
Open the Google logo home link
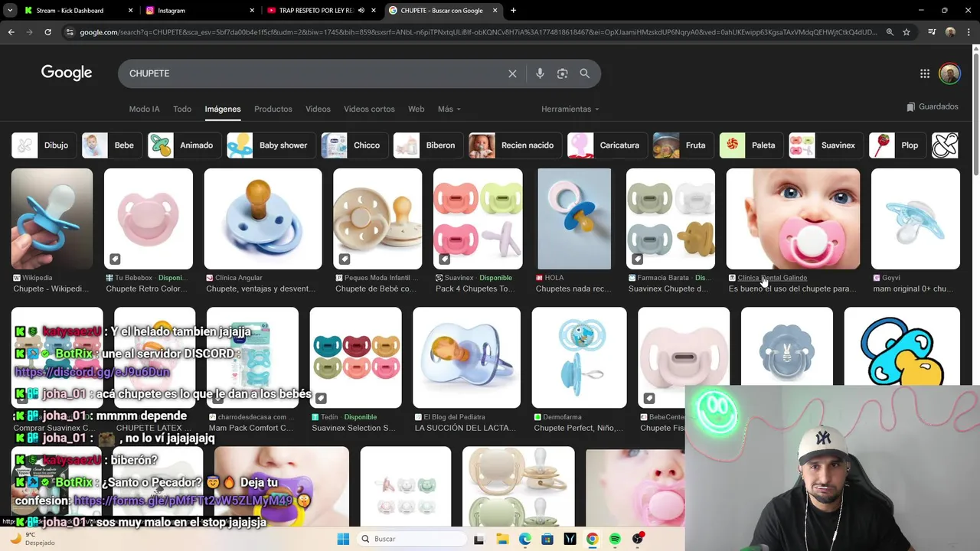pos(67,73)
